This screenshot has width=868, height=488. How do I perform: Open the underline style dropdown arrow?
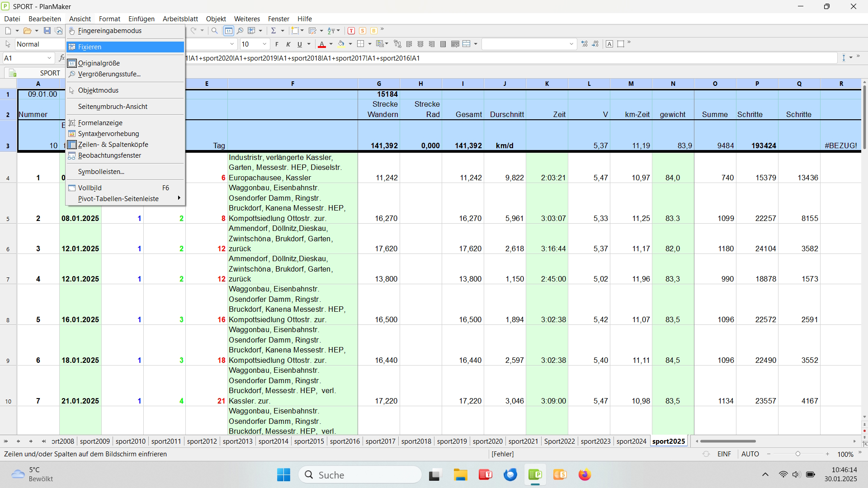pyautogui.click(x=309, y=44)
